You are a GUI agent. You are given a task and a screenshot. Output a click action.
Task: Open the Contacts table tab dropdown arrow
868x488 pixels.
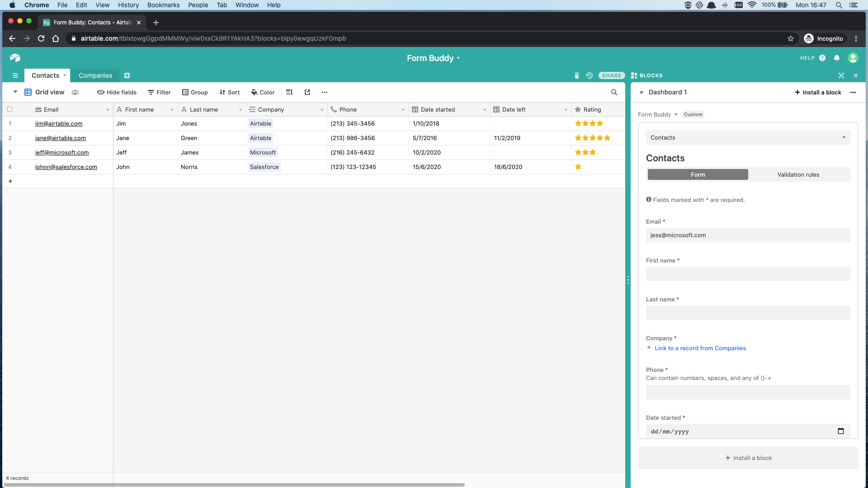click(65, 75)
